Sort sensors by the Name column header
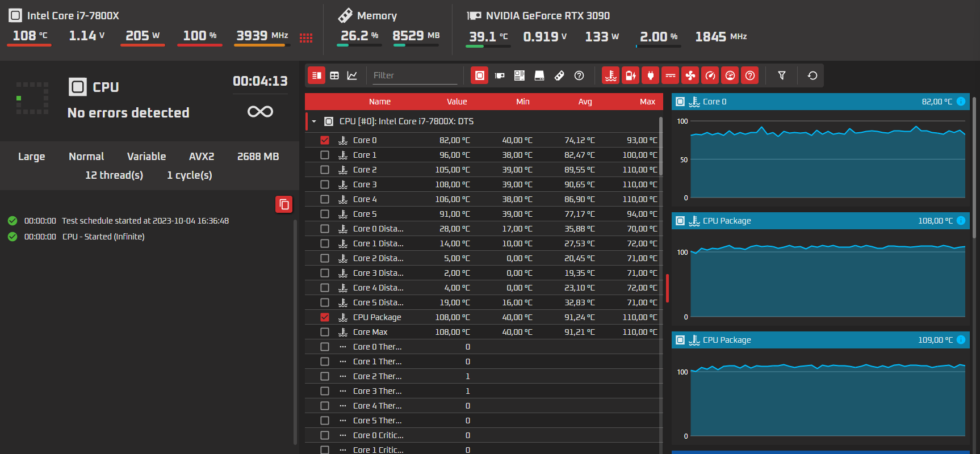980x454 pixels. click(x=380, y=102)
